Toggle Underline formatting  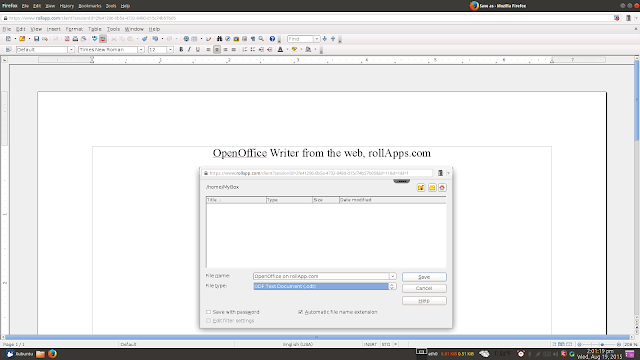(x=198, y=49)
